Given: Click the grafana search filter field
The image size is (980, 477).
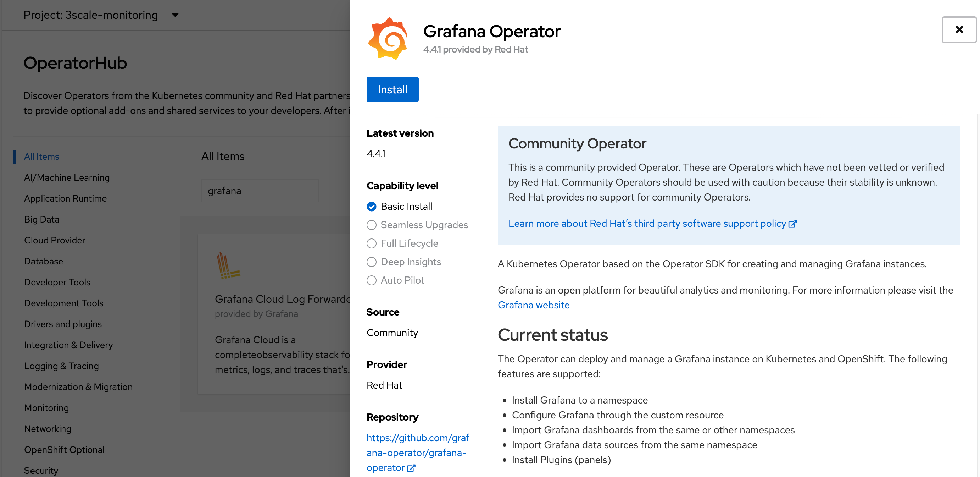Looking at the screenshot, I should (260, 191).
